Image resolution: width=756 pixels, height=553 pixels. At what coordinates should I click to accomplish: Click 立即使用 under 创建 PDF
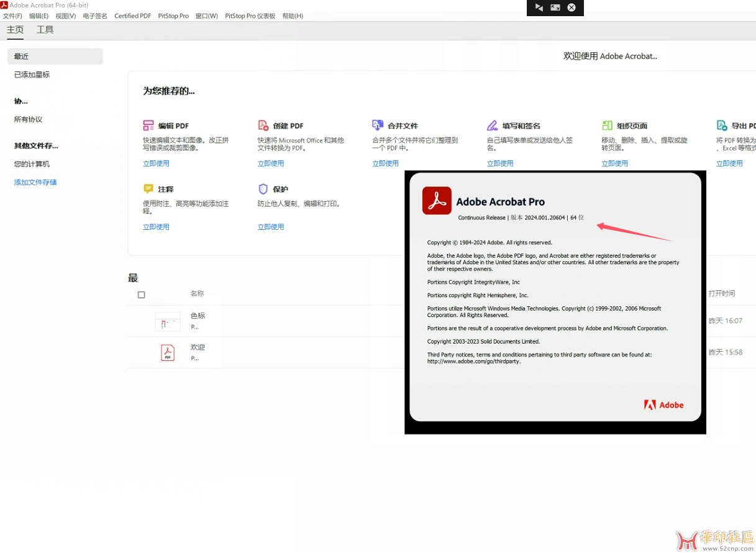pos(271,163)
